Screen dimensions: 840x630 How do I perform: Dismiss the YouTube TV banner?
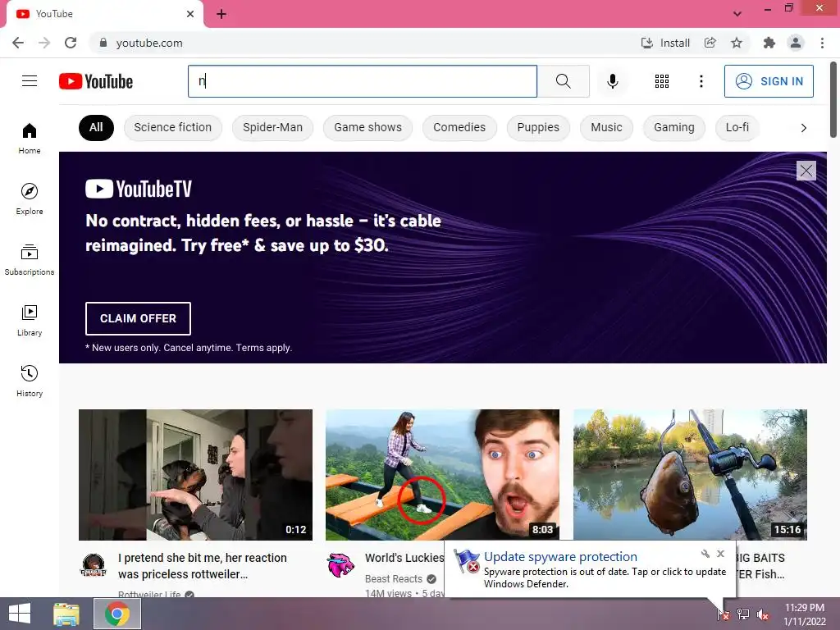[806, 171]
